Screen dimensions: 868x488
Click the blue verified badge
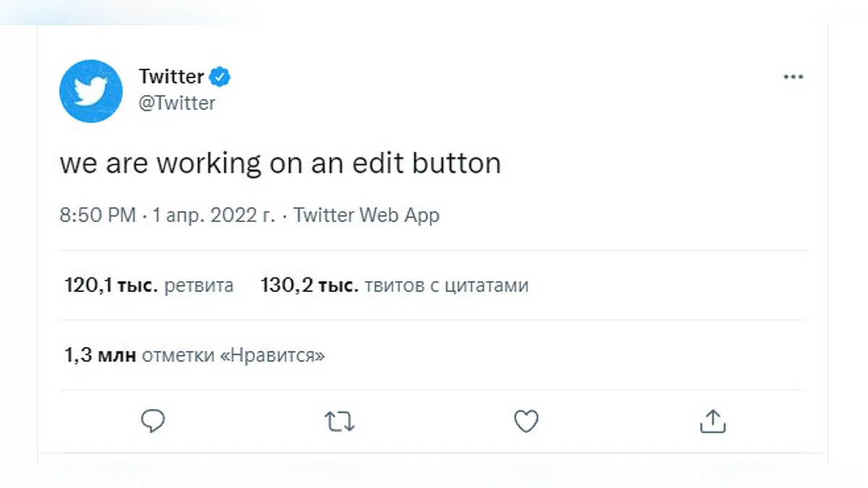(220, 76)
